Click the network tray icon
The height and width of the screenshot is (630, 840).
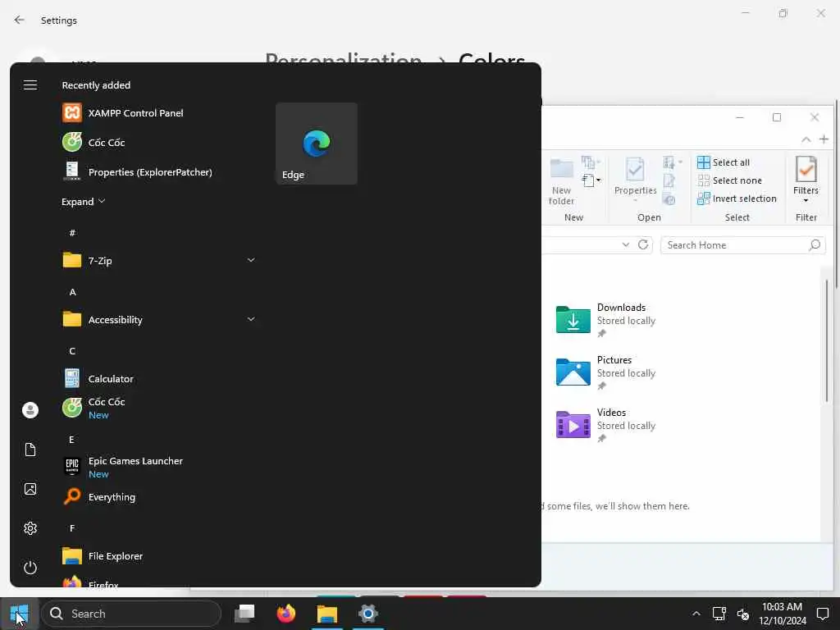[719, 614]
